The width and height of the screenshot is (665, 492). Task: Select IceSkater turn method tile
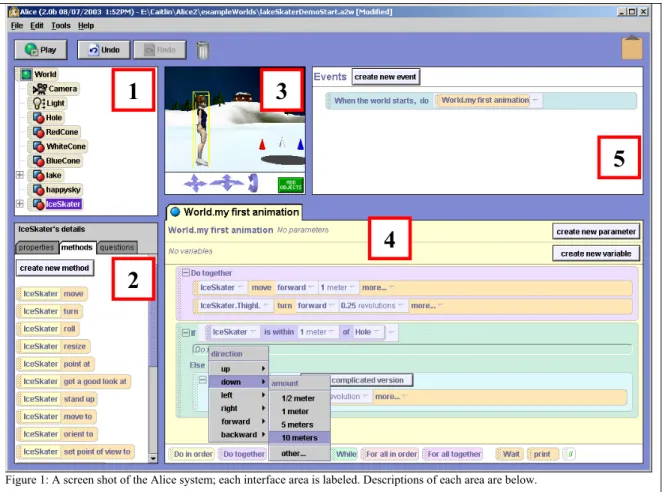click(x=50, y=311)
